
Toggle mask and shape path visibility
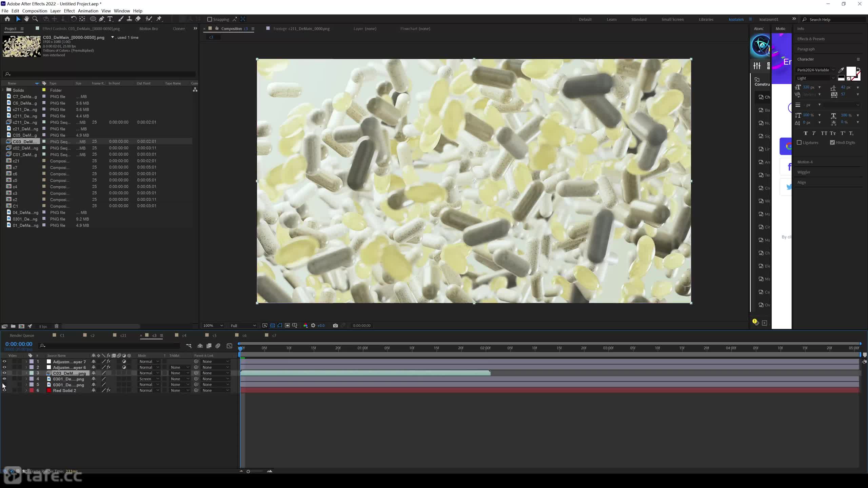[x=280, y=325]
